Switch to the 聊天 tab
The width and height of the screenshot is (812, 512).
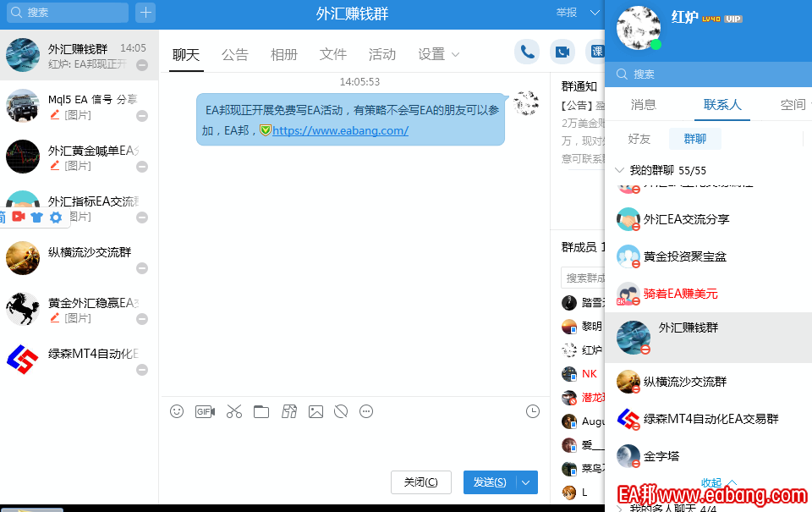[186, 54]
